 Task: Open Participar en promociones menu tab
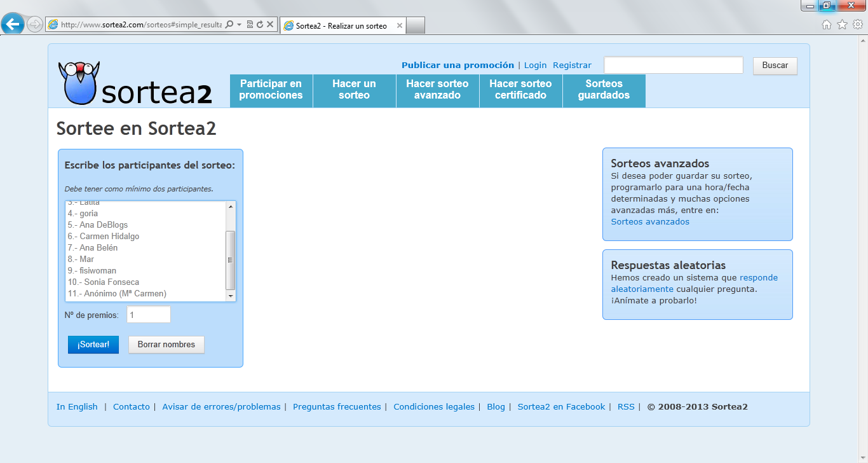(x=271, y=90)
